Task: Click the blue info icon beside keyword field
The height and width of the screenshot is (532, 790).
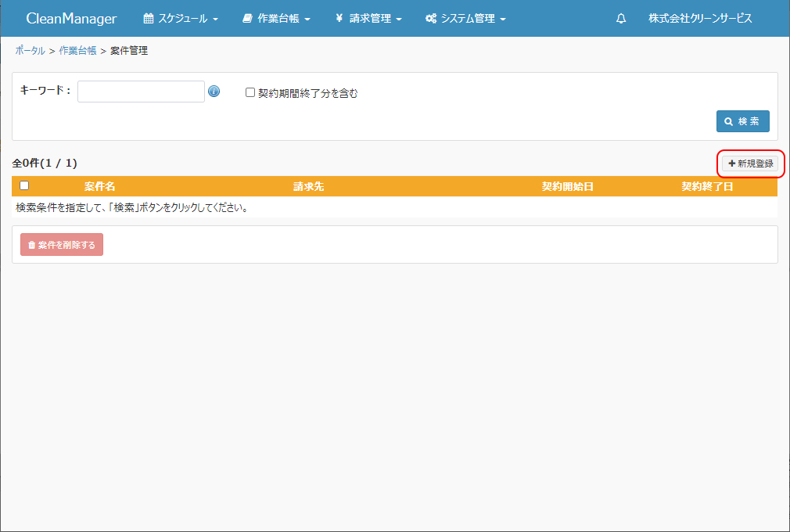Action: (x=214, y=92)
